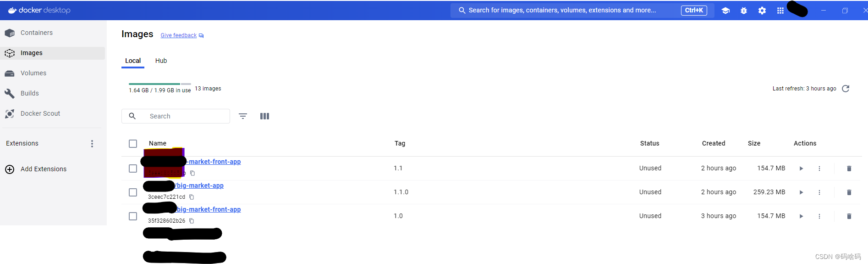Switch to the Hub tab
Viewport: 868px width, 264px height.
pyautogui.click(x=161, y=61)
